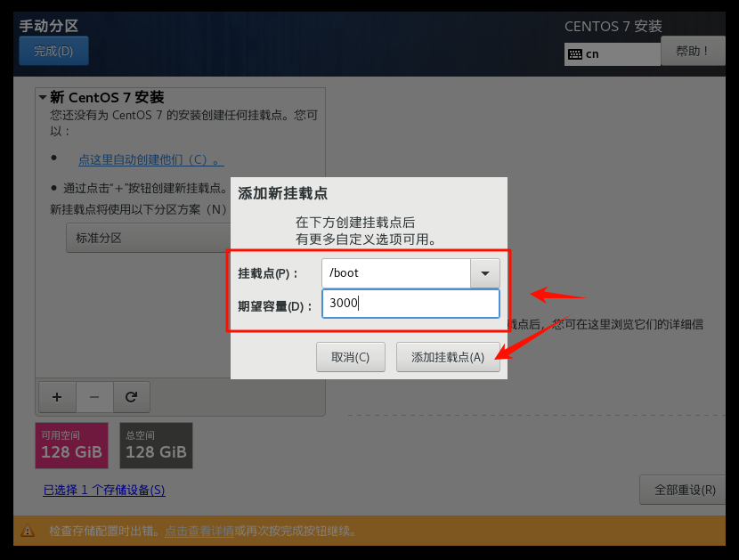Image resolution: width=739 pixels, height=560 pixels.
Task: Open the mount point dropdown arrow
Action: coord(484,273)
